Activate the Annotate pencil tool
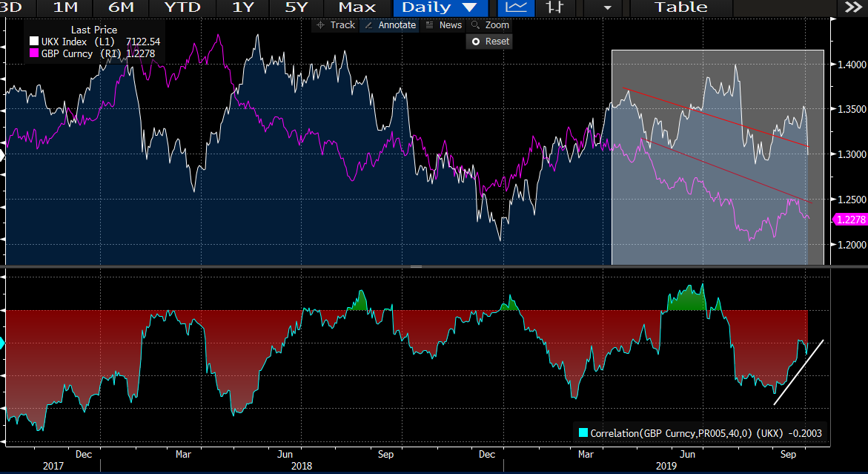Screen dimensions: 868x474 (x=391, y=25)
